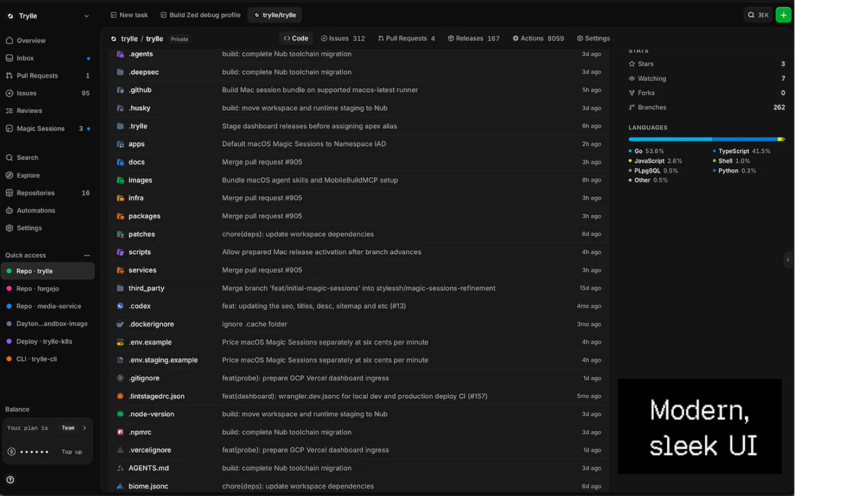Screen dimensions: 868x496
Task: Open the biome.jsonc file name
Action: point(149,486)
